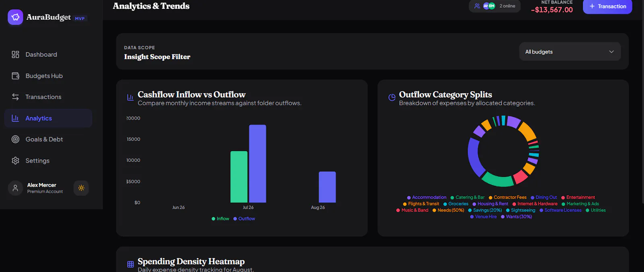Select the Analytics menu item
The height and width of the screenshot is (272, 644).
[48, 118]
